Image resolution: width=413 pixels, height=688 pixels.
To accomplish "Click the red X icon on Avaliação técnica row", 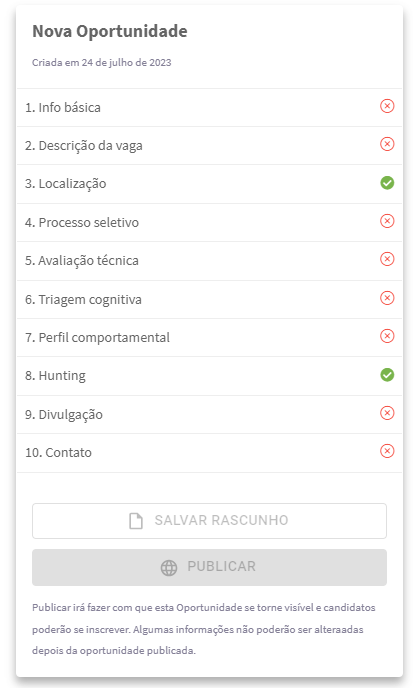I will (387, 259).
